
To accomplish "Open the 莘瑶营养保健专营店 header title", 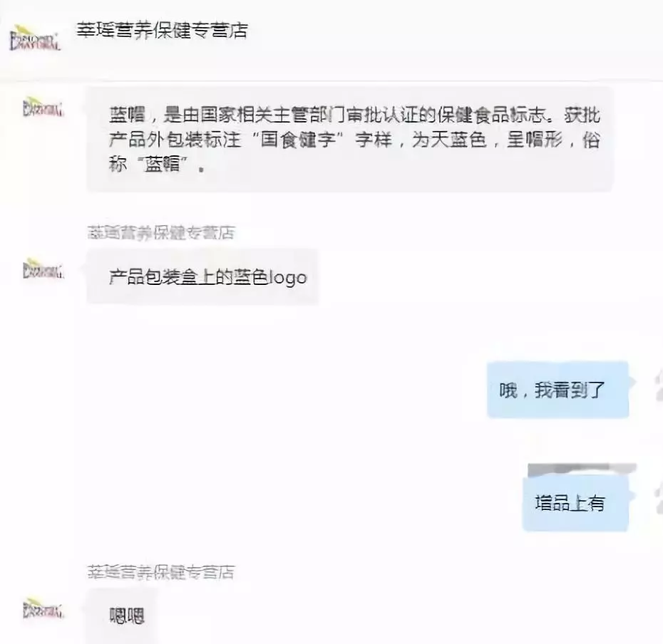I will (x=162, y=31).
